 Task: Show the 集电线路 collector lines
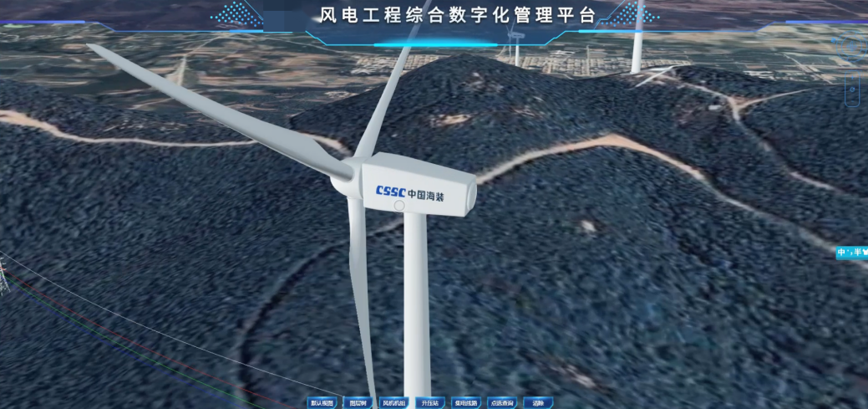click(465, 403)
